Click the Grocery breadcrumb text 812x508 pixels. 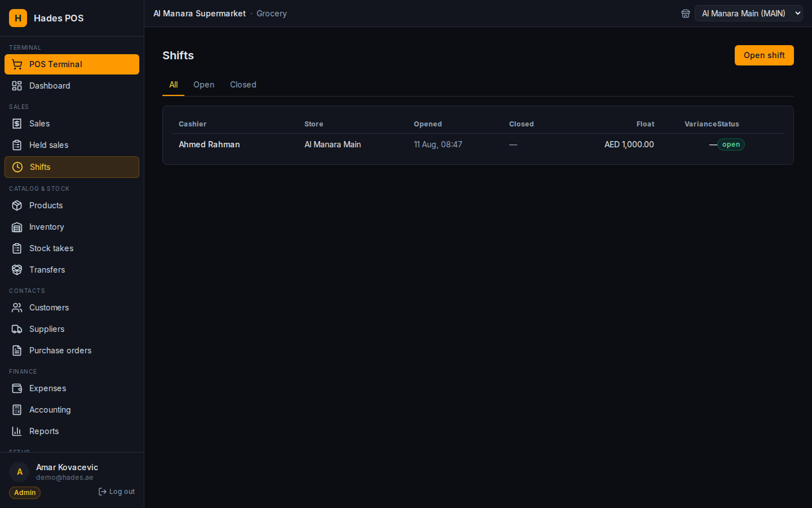coord(272,14)
